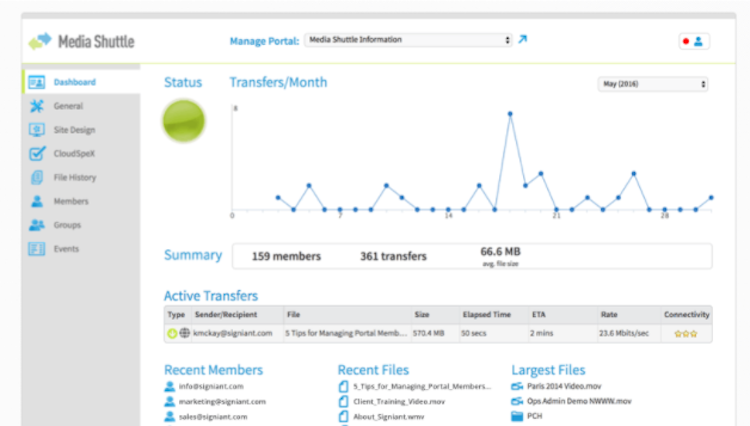The width and height of the screenshot is (750, 426).
Task: Click kmckay@signiant.com in active transfers
Action: point(232,333)
